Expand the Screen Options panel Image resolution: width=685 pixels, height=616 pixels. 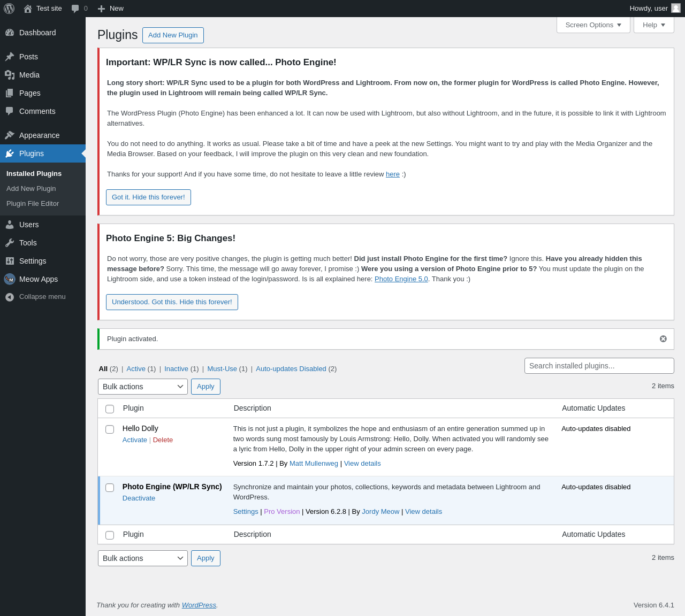[593, 25]
